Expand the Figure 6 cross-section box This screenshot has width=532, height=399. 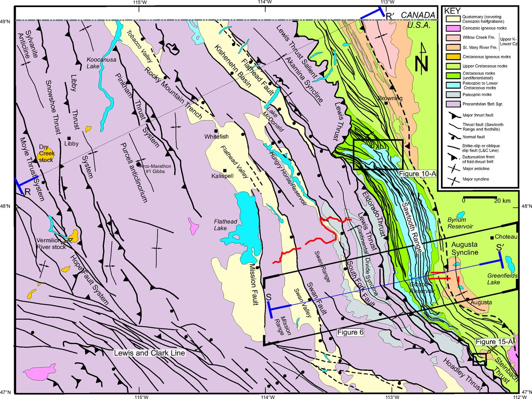tap(351, 332)
